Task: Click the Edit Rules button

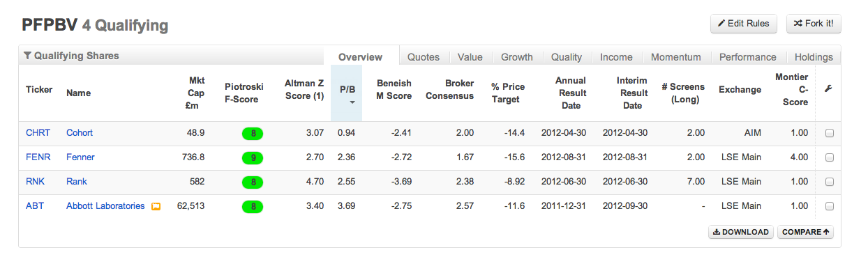Action: pyautogui.click(x=744, y=24)
